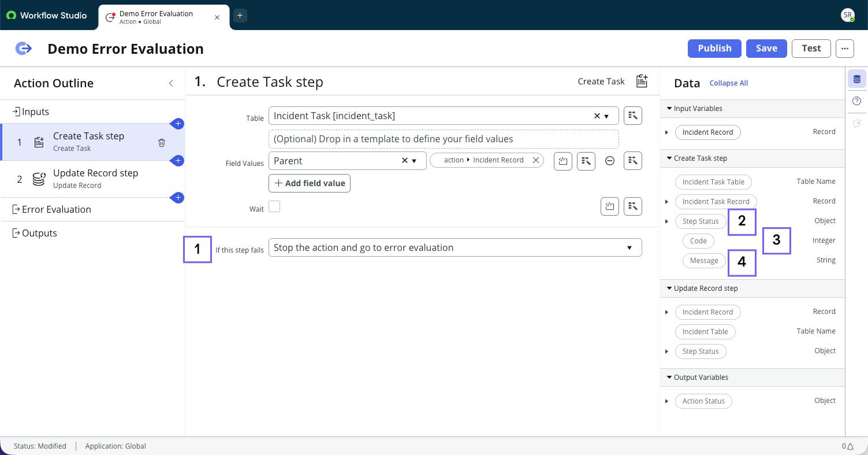Open data pill picker for Wait field
The width and height of the screenshot is (868, 455).
pos(633,206)
